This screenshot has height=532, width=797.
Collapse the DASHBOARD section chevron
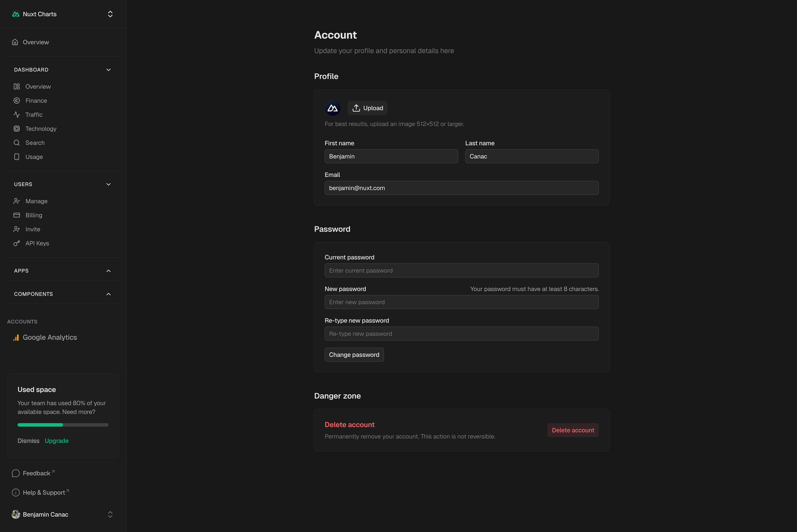tap(108, 70)
